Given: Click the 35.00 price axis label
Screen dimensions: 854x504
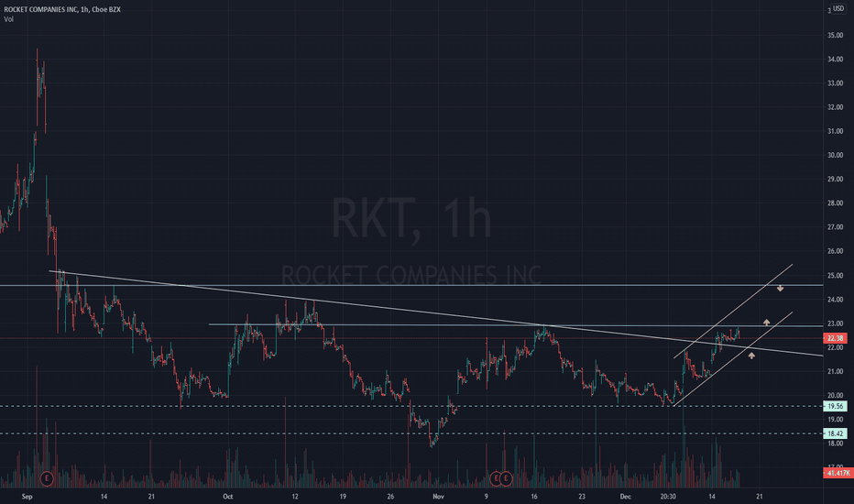Looking at the screenshot, I should [835, 36].
